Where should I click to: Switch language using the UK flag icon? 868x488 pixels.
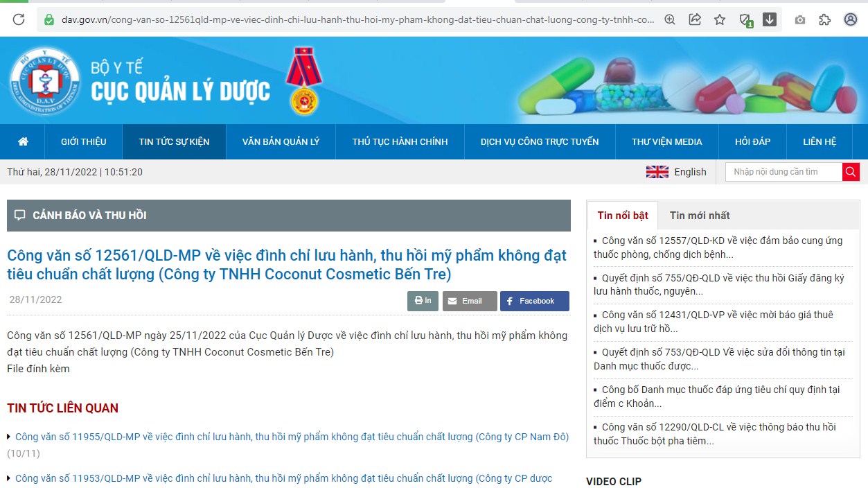tap(657, 172)
